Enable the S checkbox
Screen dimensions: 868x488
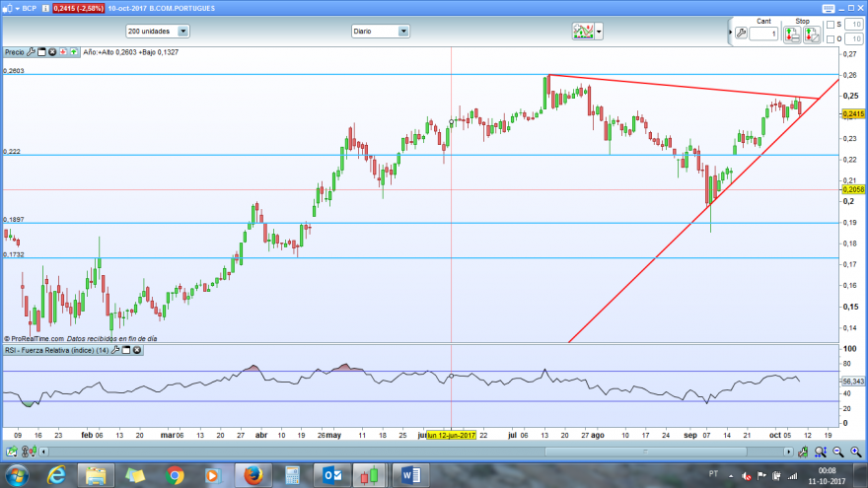pyautogui.click(x=830, y=25)
